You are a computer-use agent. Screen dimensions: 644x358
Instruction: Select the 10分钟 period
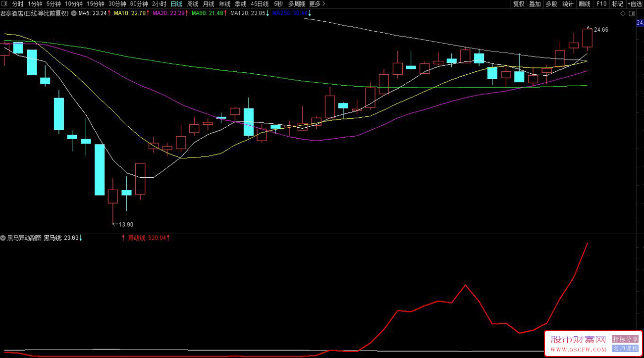click(x=74, y=4)
